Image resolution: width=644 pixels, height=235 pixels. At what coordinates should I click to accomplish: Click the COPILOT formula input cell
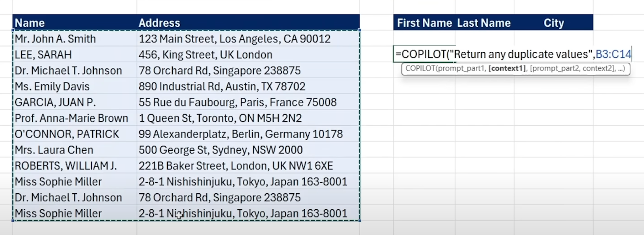513,54
